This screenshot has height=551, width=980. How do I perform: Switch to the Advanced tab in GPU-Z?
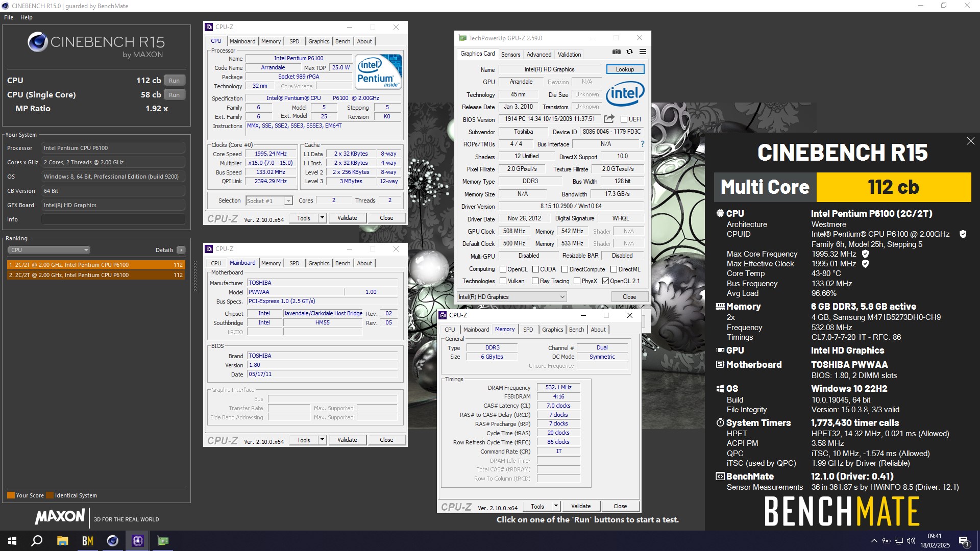coord(539,55)
